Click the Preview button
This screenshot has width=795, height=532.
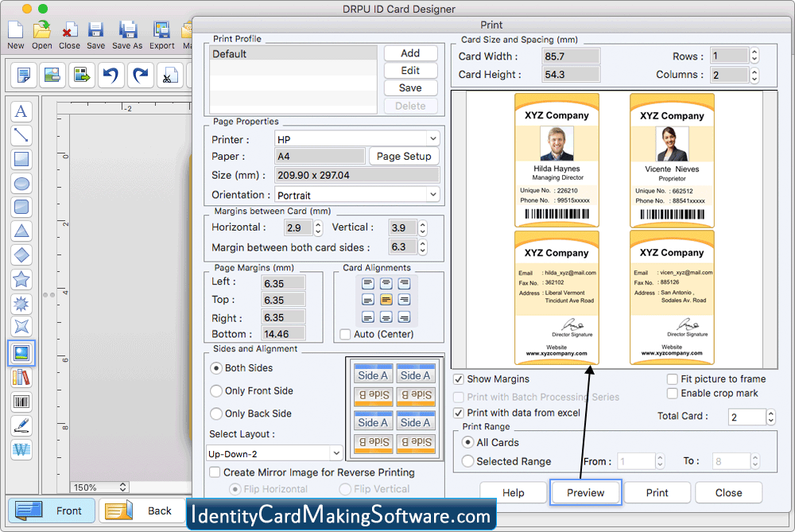click(586, 492)
